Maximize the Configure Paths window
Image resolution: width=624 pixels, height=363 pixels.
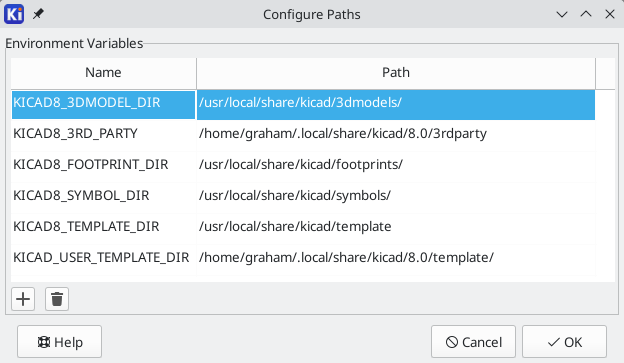[x=586, y=15]
